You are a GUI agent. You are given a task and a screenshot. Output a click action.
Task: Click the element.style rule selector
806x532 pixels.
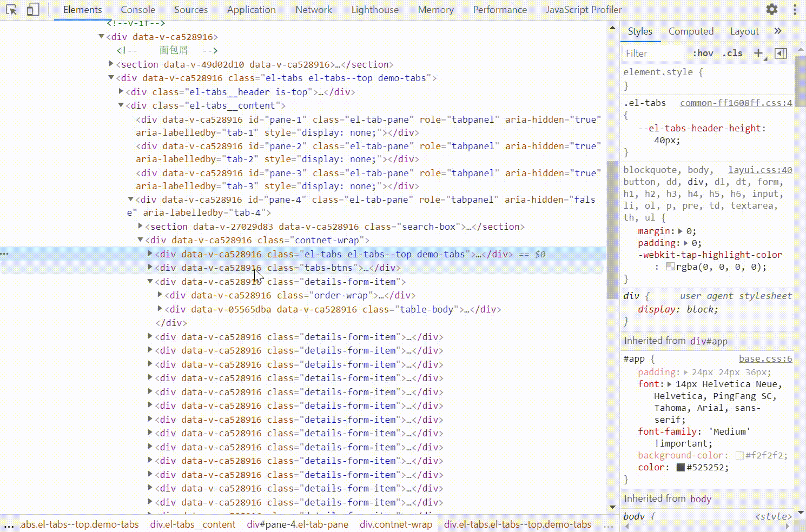[x=658, y=72]
